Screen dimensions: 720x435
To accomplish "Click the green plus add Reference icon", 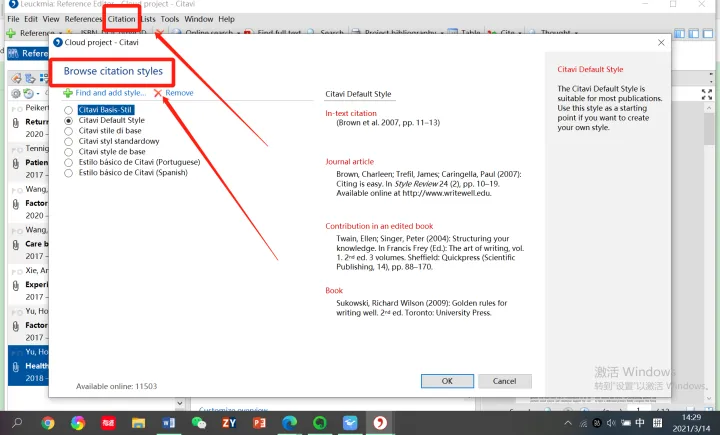I will [11, 33].
